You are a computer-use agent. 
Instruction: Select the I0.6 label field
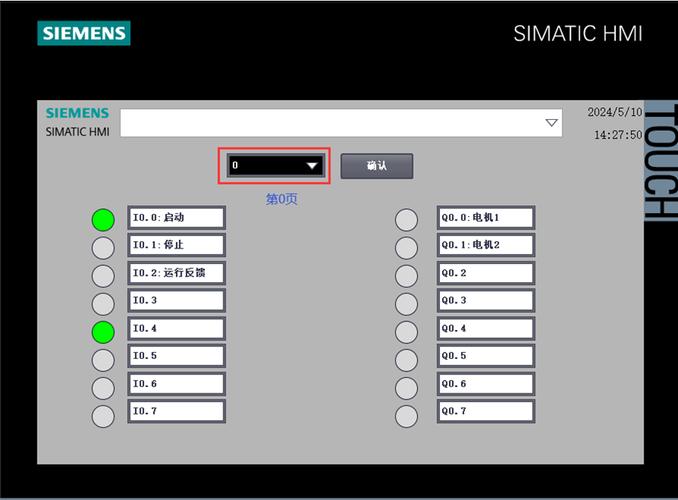[x=176, y=384]
